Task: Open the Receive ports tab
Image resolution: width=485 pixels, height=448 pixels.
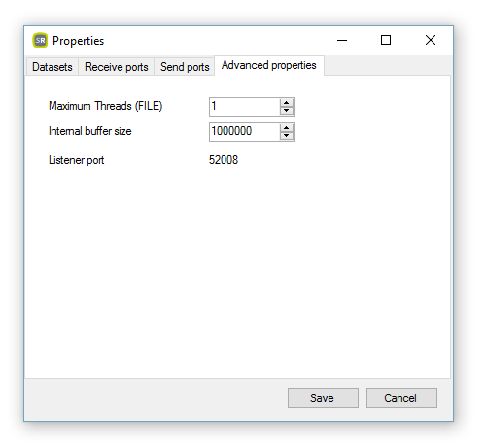Action: tap(117, 67)
